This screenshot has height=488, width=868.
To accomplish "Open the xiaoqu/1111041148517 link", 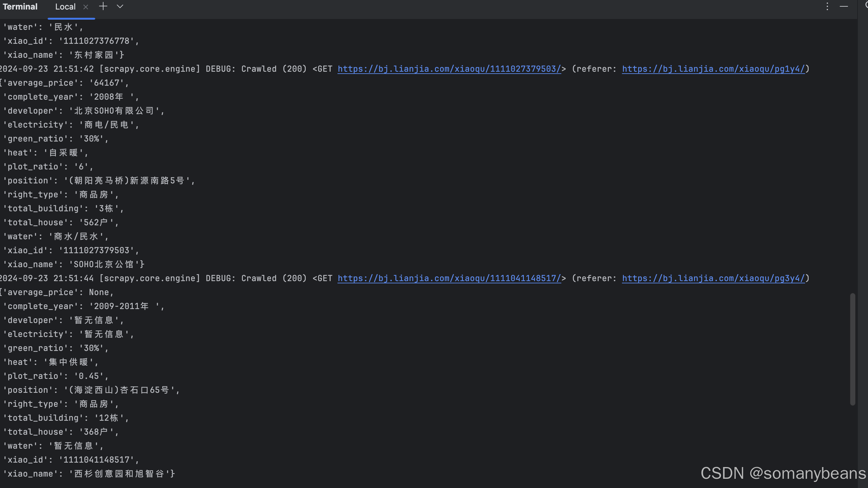I will point(449,279).
